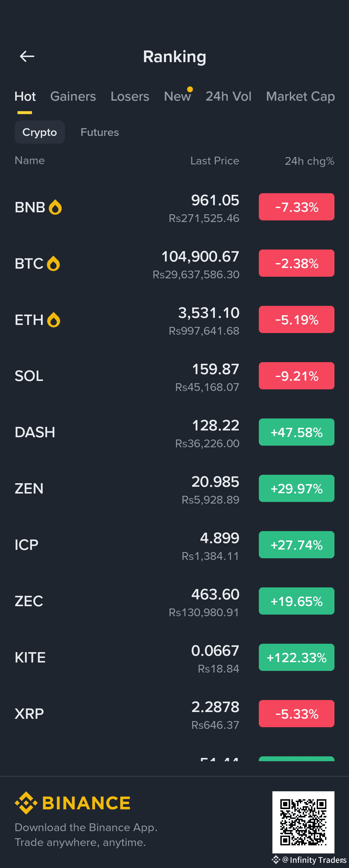This screenshot has width=349, height=868.
Task: Switch to the Gainers tab
Action: pyautogui.click(x=73, y=96)
